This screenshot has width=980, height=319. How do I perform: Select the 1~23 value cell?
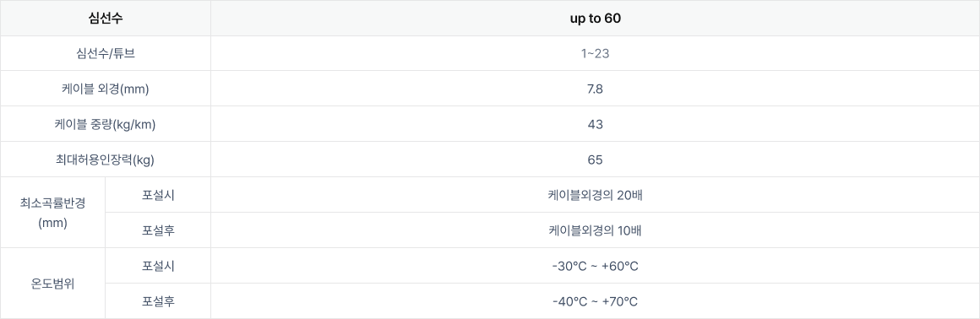595,53
